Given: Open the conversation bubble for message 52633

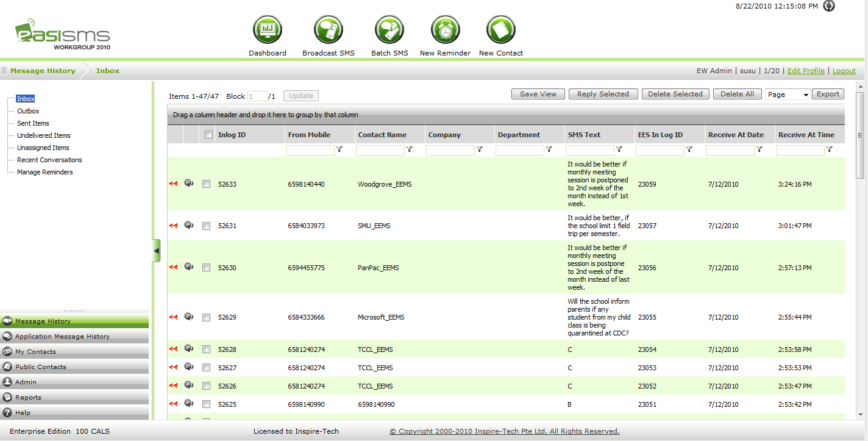Looking at the screenshot, I should tap(189, 183).
